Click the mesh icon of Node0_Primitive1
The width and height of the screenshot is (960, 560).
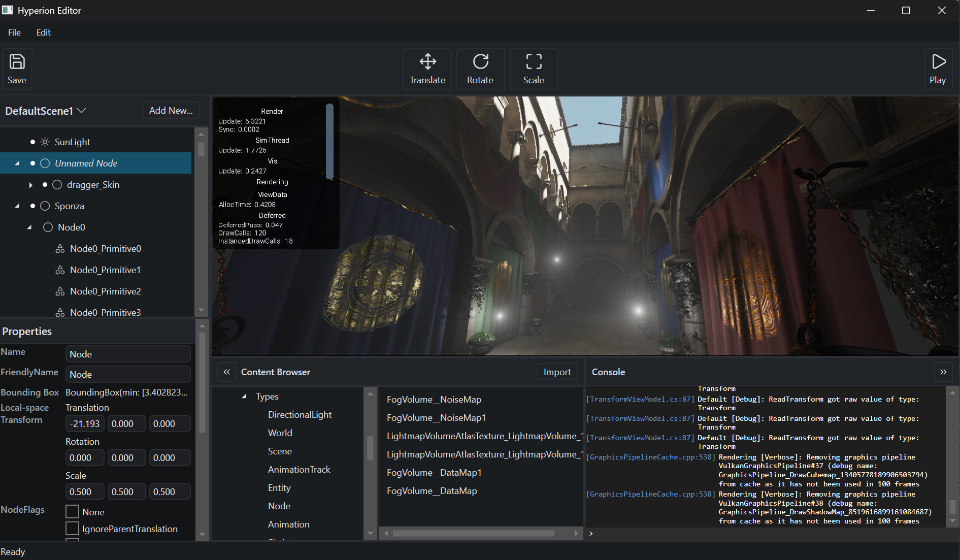click(60, 270)
